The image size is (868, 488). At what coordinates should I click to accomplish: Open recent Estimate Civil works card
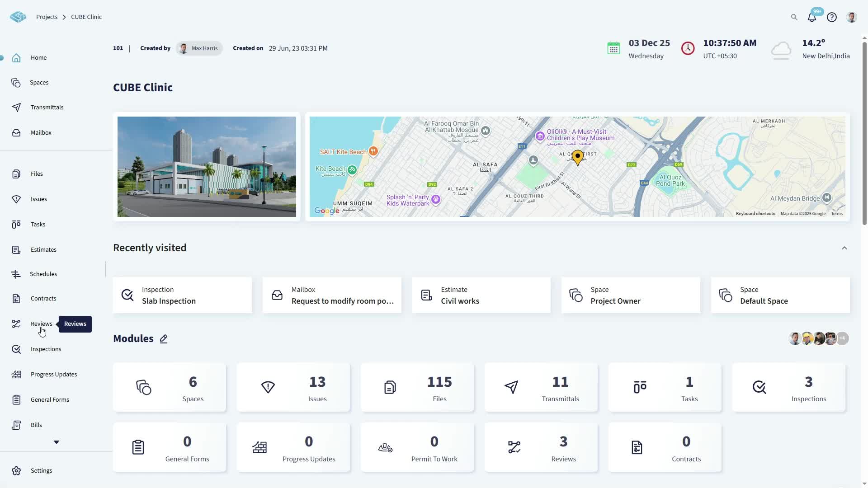pyautogui.click(x=481, y=296)
